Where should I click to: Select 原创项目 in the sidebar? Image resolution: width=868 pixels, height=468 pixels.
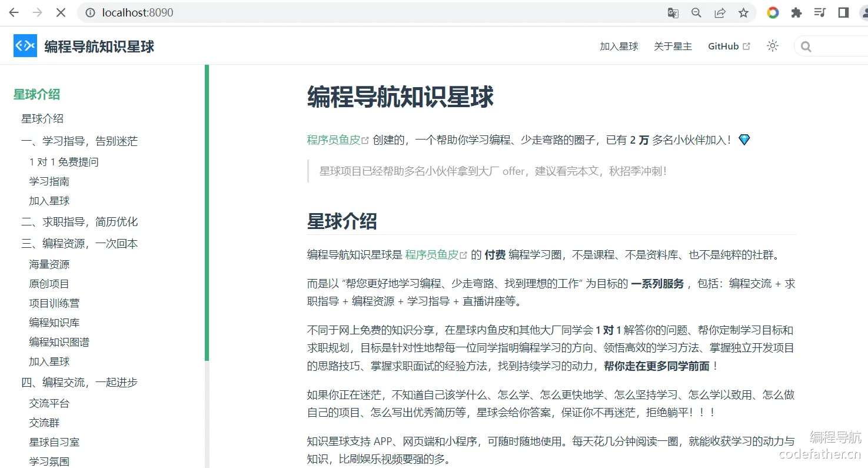pos(49,284)
